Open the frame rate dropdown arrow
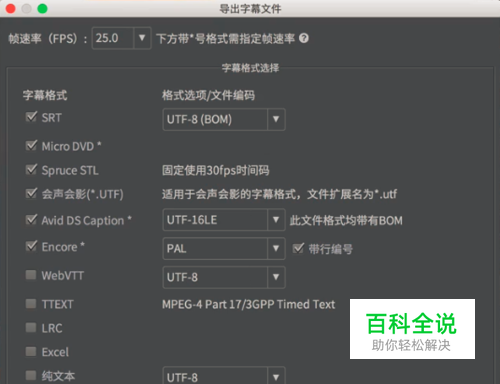 (142, 38)
